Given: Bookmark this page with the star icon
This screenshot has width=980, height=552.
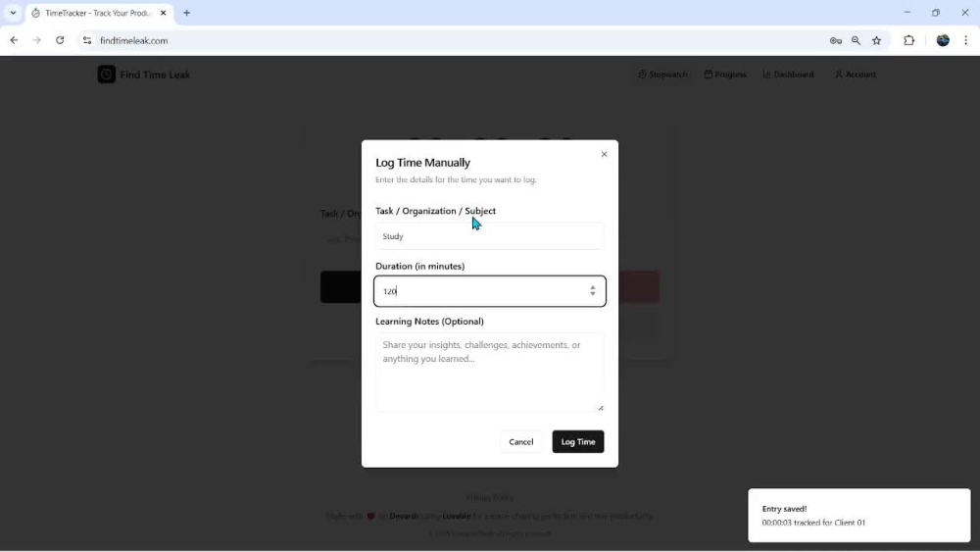Looking at the screenshot, I should coord(877,40).
